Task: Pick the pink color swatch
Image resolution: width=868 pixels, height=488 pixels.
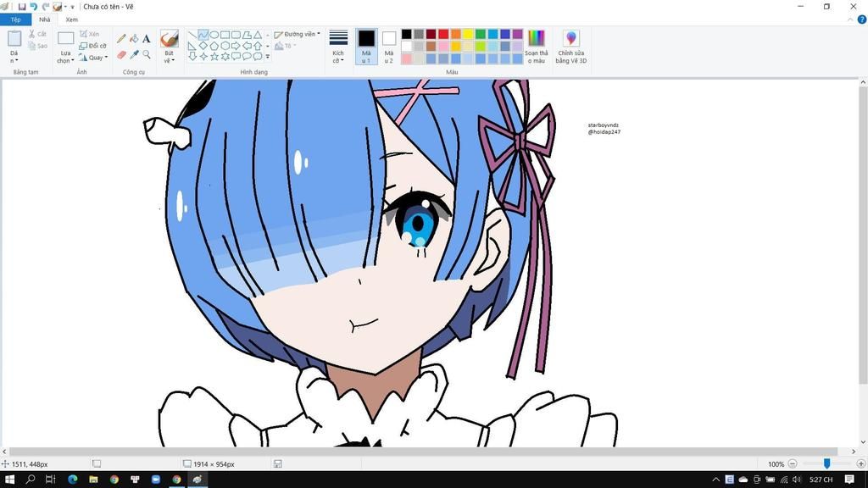Action: (443, 47)
